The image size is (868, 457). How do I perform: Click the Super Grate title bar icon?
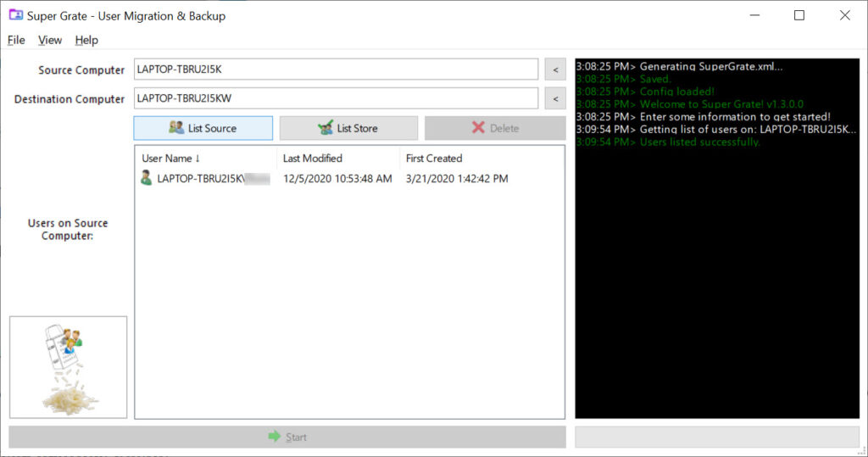(15, 15)
